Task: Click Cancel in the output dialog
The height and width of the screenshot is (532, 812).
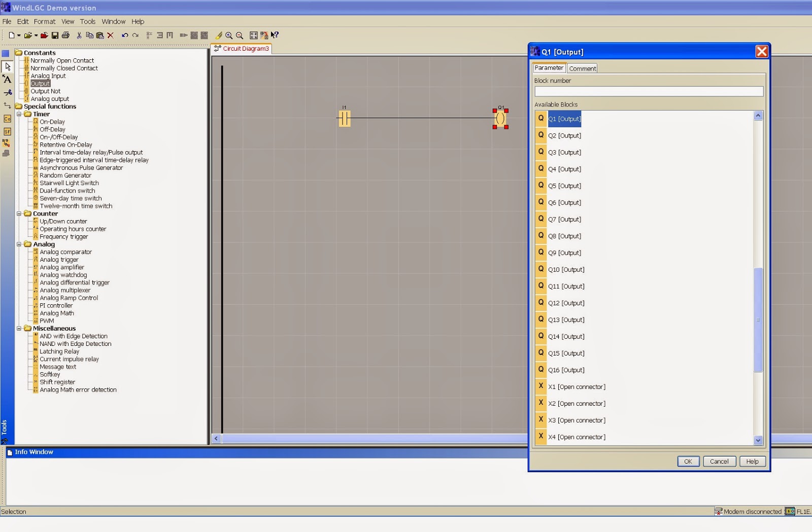Action: coord(719,461)
